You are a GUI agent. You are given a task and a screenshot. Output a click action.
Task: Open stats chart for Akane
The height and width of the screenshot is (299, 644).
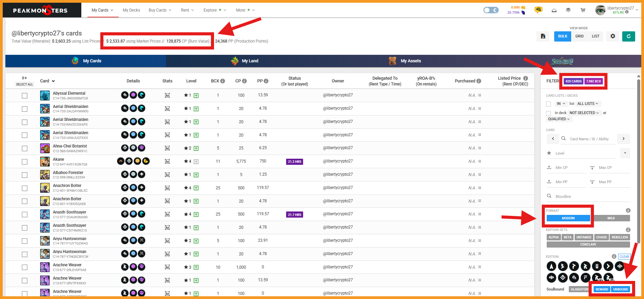(x=167, y=161)
